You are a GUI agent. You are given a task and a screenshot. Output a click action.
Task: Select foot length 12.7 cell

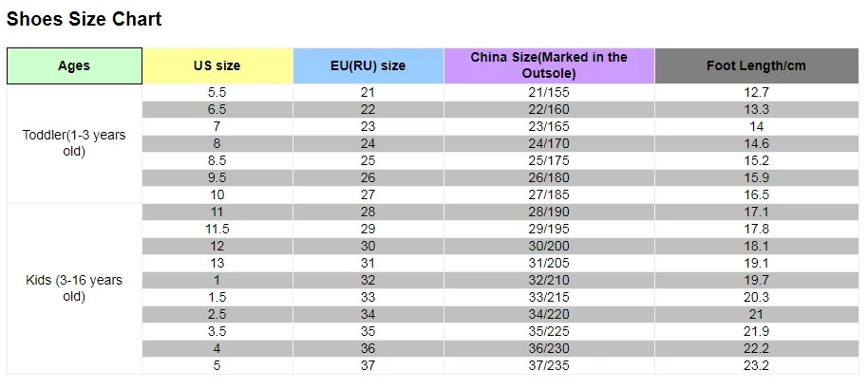[x=757, y=93]
